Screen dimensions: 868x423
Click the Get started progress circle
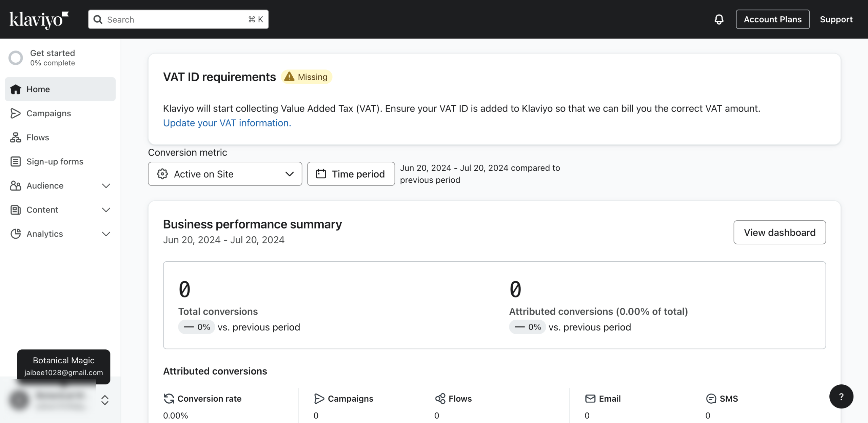coord(16,58)
